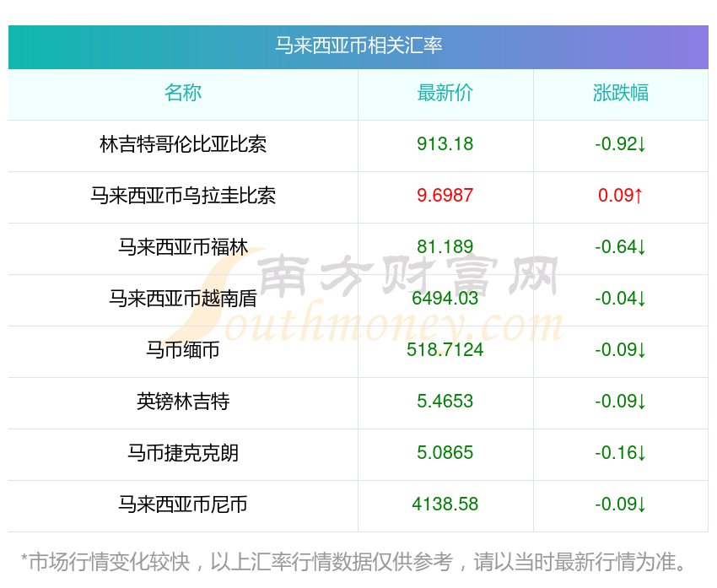Open the 马币缅币 currency pair
Screen dimensions: 717x588
click(183, 350)
